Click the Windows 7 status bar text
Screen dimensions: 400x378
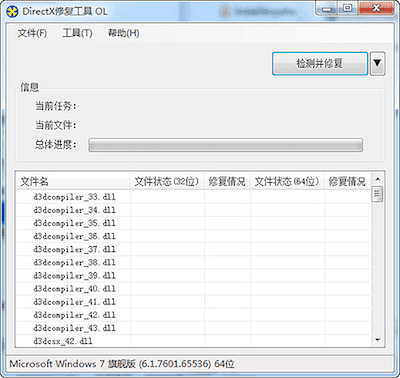[x=122, y=364]
